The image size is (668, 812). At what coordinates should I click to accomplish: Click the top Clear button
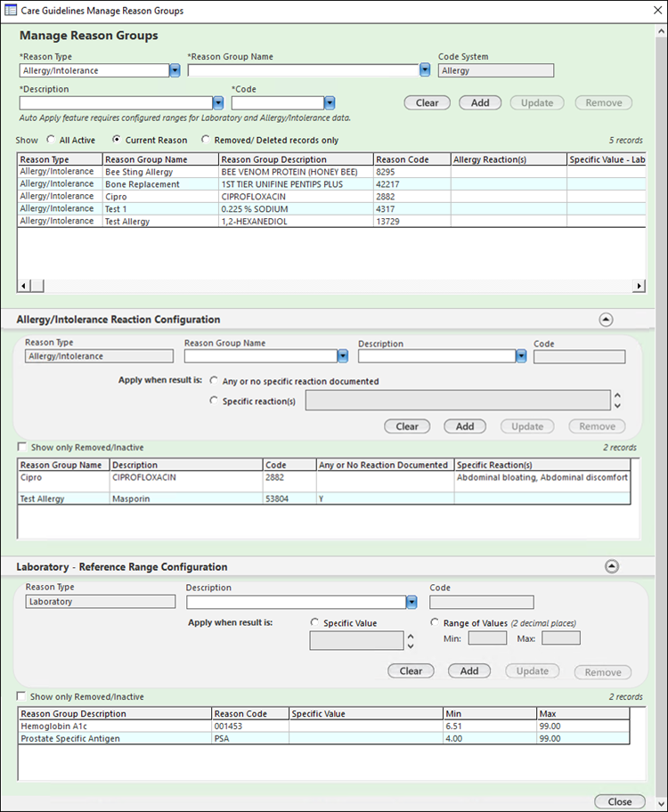427,102
